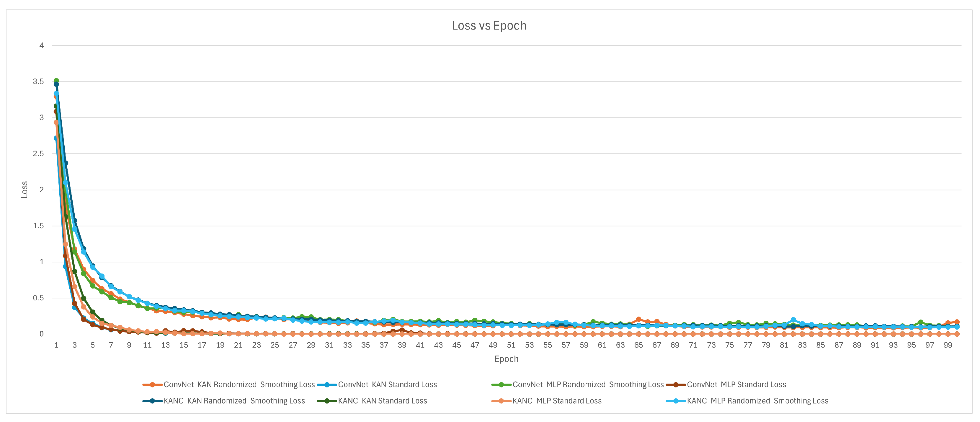
Task: Click the KANC_MLP Standard Loss legend entry
Action: [557, 401]
